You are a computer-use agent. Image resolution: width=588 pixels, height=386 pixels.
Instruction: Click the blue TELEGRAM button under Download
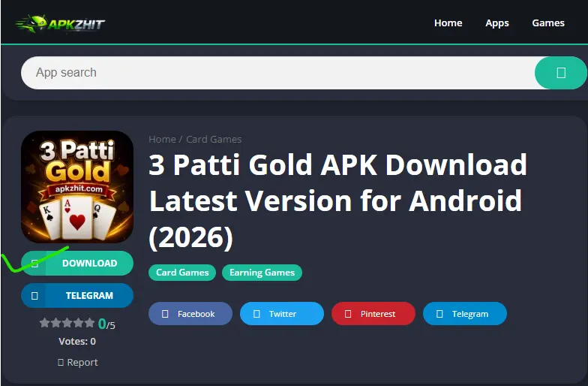[x=77, y=296]
